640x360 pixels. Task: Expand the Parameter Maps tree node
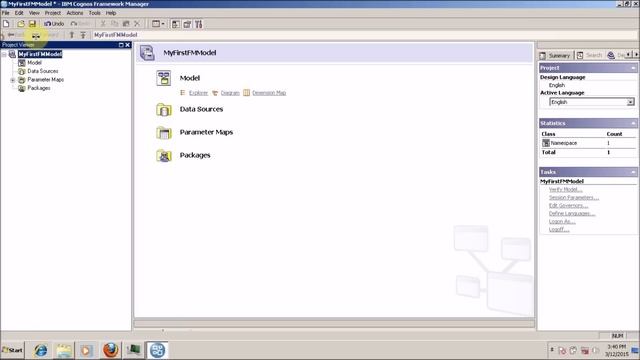click(x=13, y=80)
